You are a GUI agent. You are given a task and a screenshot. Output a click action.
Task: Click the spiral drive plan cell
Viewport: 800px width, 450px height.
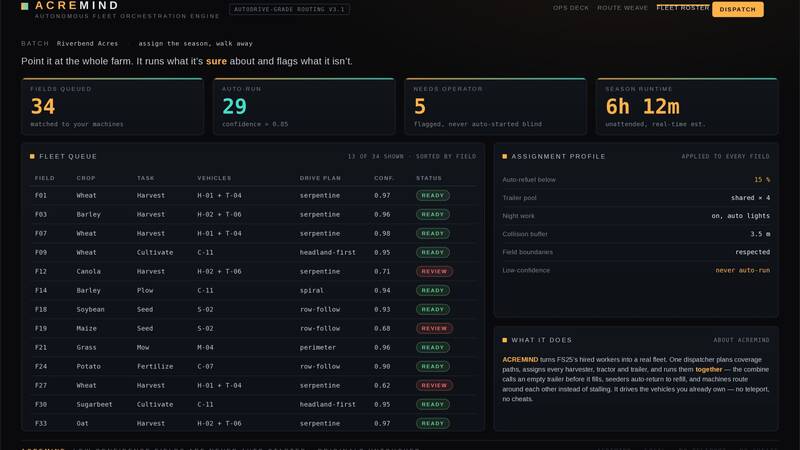311,290
